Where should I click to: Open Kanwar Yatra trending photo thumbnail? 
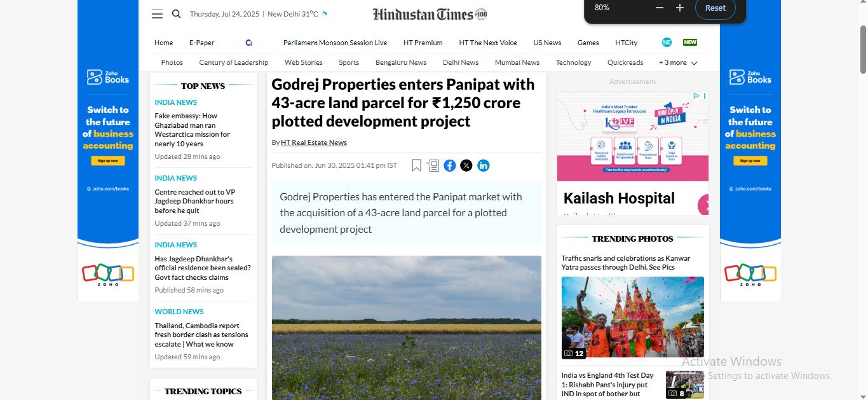click(x=632, y=317)
